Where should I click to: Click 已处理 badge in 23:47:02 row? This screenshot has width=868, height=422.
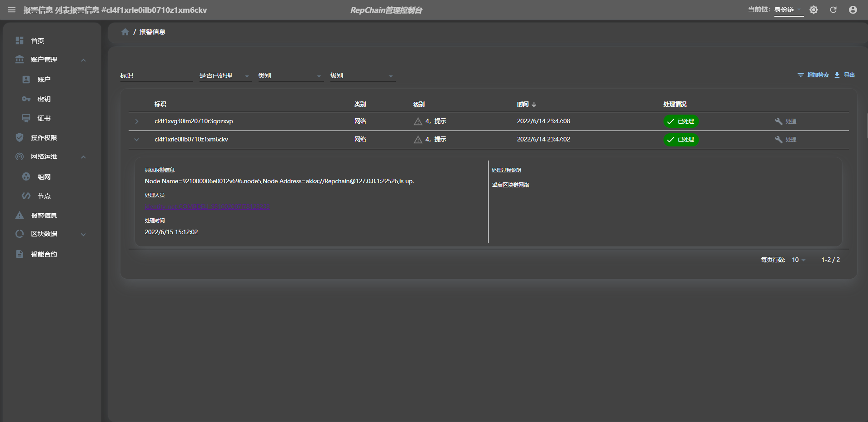[x=681, y=140]
